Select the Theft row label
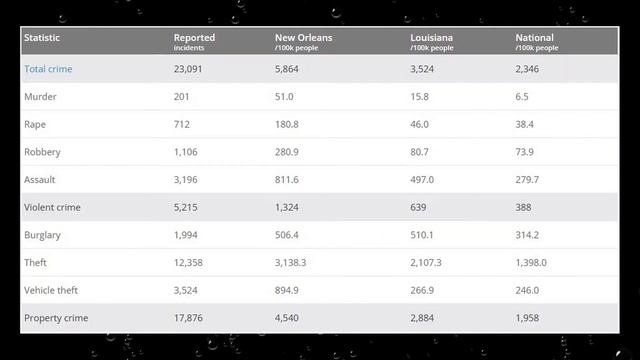The image size is (640, 360). pos(35,262)
